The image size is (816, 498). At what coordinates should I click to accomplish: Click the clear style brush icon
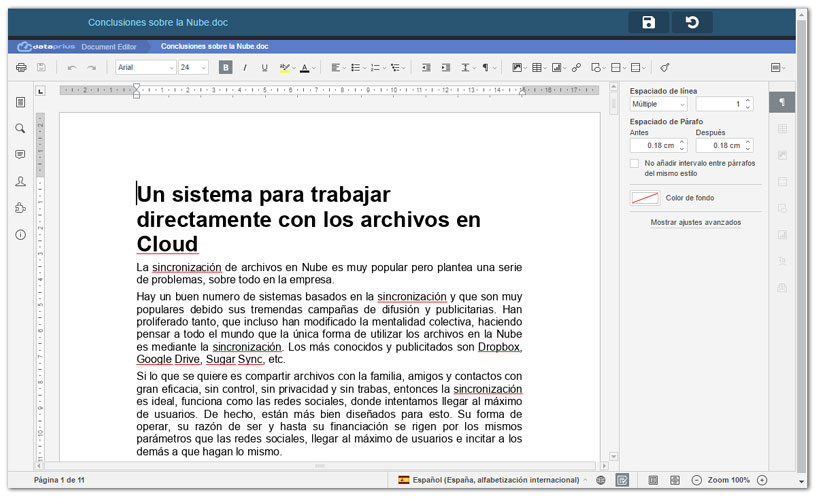point(665,68)
